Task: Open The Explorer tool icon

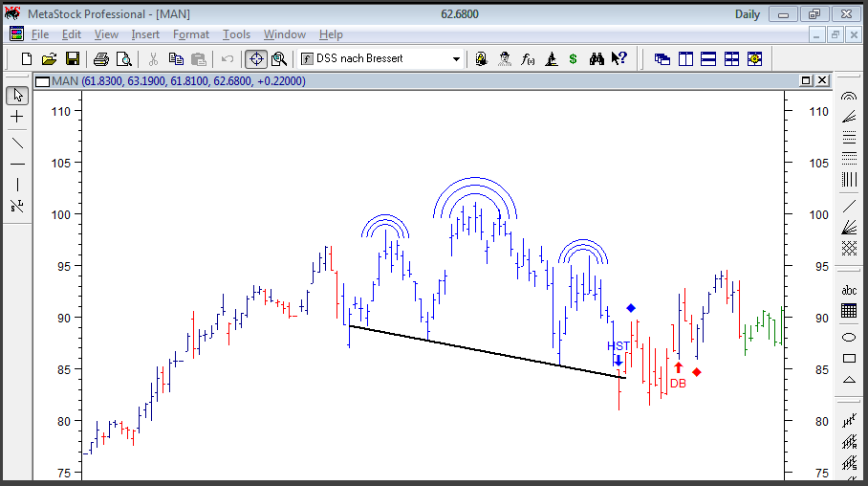Action: click(x=481, y=58)
